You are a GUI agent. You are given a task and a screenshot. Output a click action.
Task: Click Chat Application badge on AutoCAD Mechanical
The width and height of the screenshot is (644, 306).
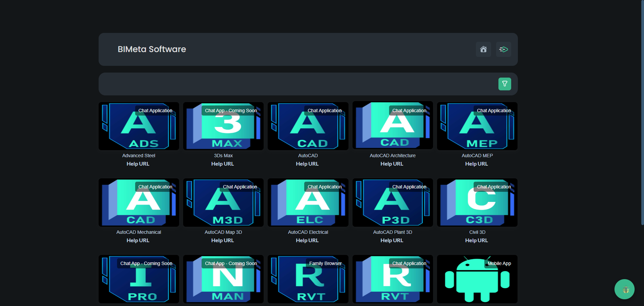(155, 187)
